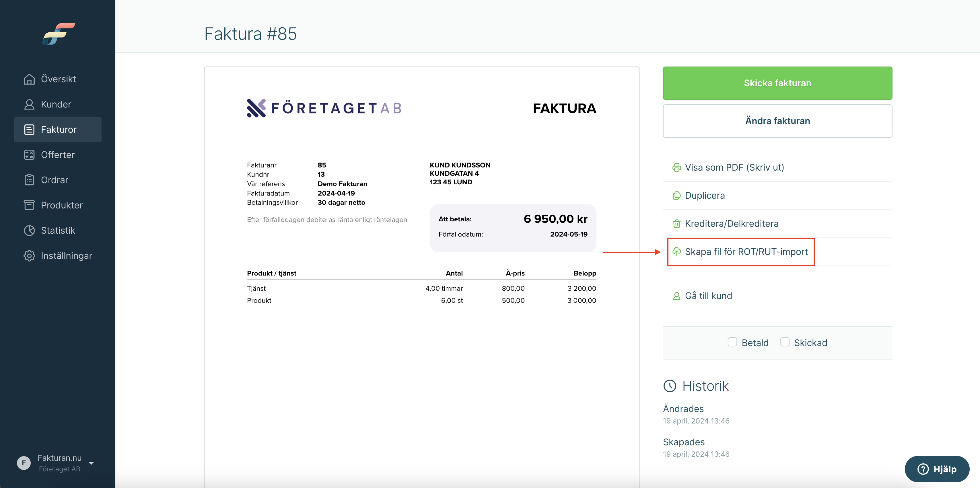The height and width of the screenshot is (488, 980).
Task: Click the Företaget AB logo on invoice
Action: point(324,108)
